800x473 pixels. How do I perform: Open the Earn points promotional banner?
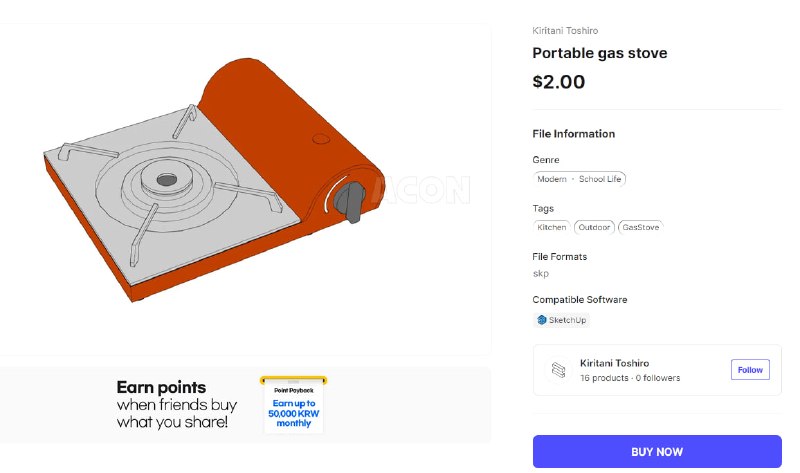pos(245,405)
